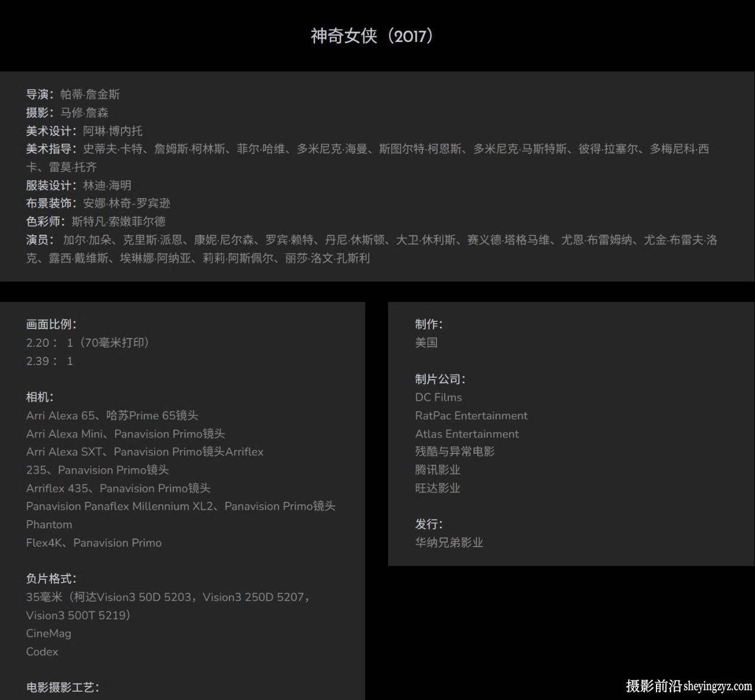
Task: Click the Codex format entry
Action: pyautogui.click(x=42, y=652)
